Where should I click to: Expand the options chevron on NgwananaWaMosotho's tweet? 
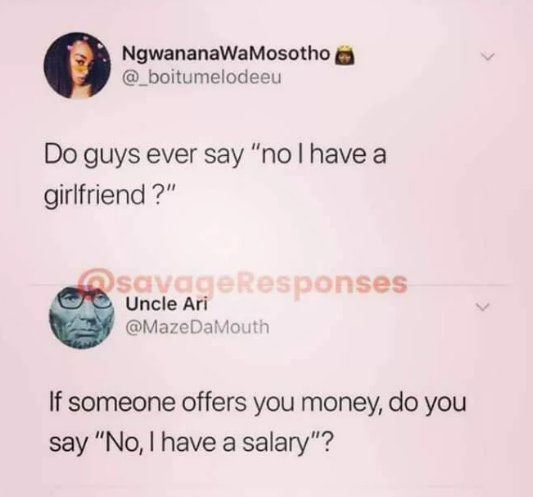(488, 56)
